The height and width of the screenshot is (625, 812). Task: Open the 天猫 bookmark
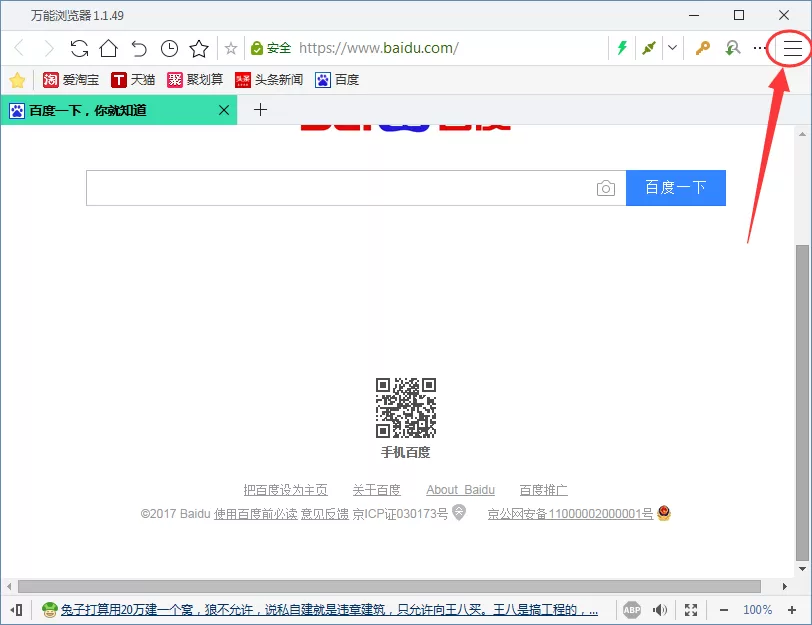point(133,80)
